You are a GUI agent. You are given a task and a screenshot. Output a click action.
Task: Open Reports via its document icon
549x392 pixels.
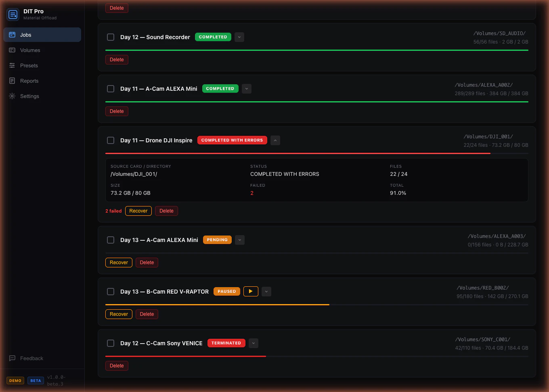[12, 81]
